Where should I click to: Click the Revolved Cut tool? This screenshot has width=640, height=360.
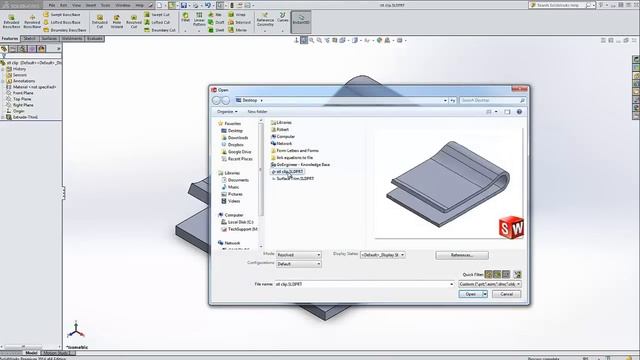[134, 21]
